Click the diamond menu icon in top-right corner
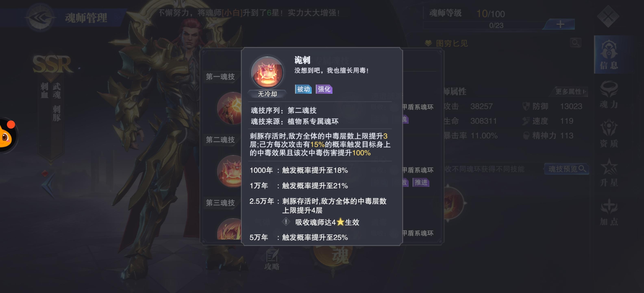The width and height of the screenshot is (644, 293). click(608, 16)
